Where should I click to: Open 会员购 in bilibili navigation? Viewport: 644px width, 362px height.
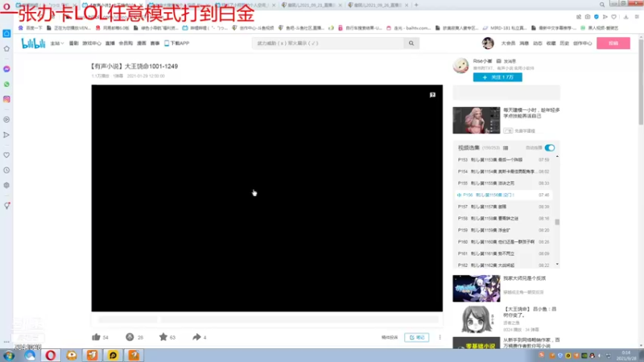(126, 43)
